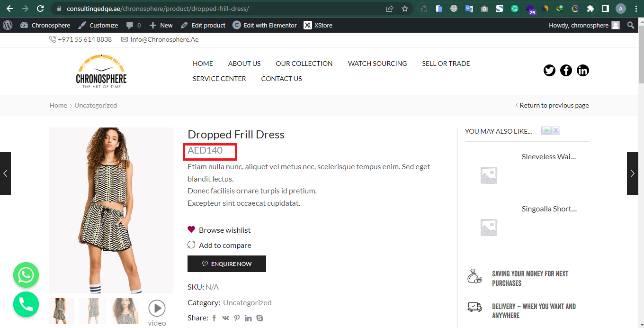Go to the HOME menu item
The width and height of the screenshot is (644, 328).
pos(203,64)
